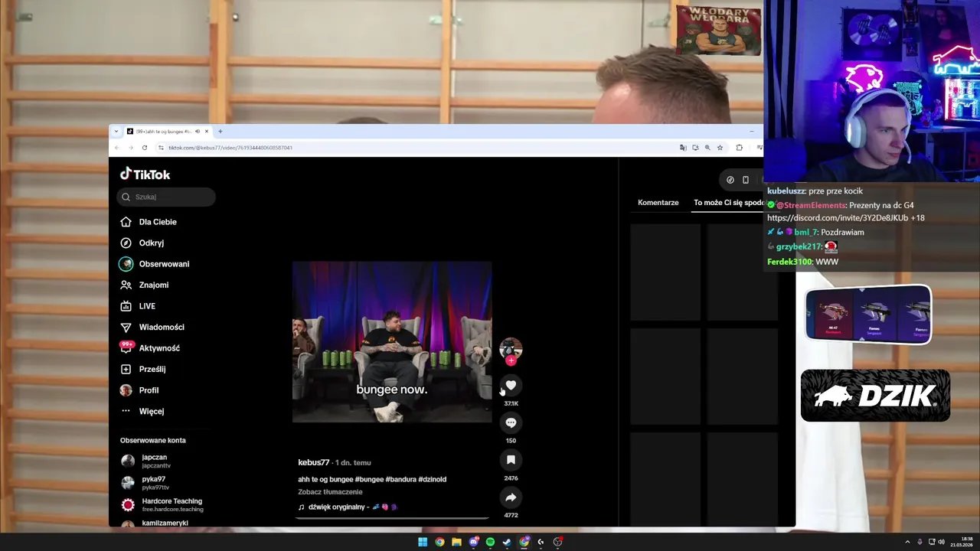
Task: Open the taskbar clock and date
Action: coord(962,542)
